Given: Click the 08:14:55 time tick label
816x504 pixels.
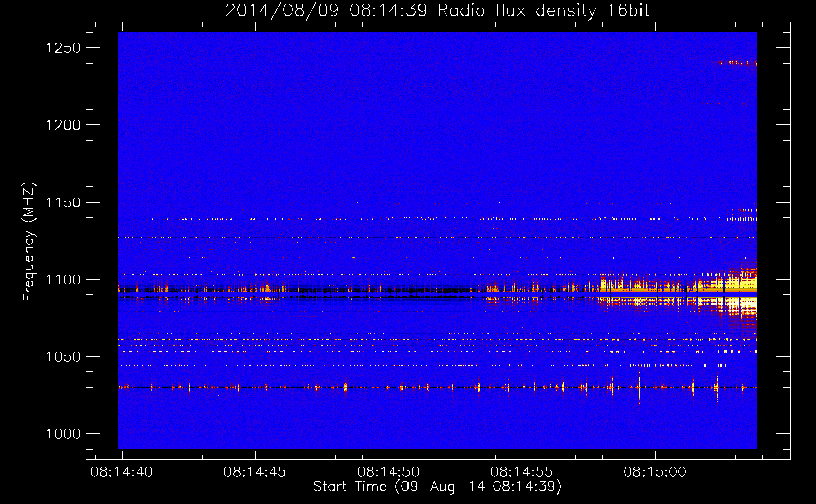Looking at the screenshot, I should (x=521, y=472).
